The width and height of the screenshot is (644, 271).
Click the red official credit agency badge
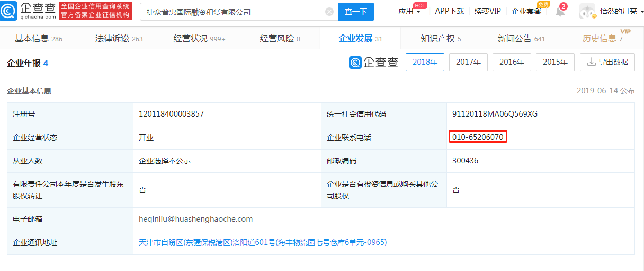point(95,11)
